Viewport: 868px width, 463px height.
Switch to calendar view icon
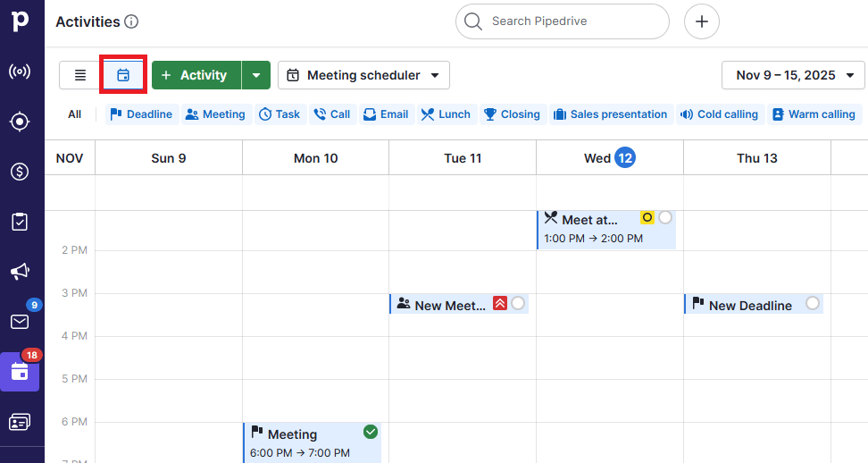(x=123, y=75)
